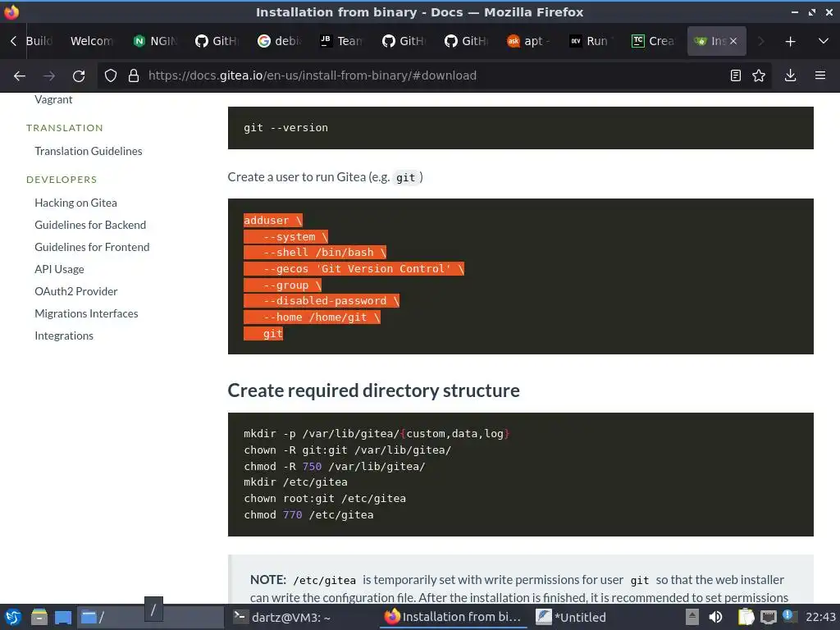
Task: List all tabs with the dropdown arrow
Action: (x=824, y=41)
